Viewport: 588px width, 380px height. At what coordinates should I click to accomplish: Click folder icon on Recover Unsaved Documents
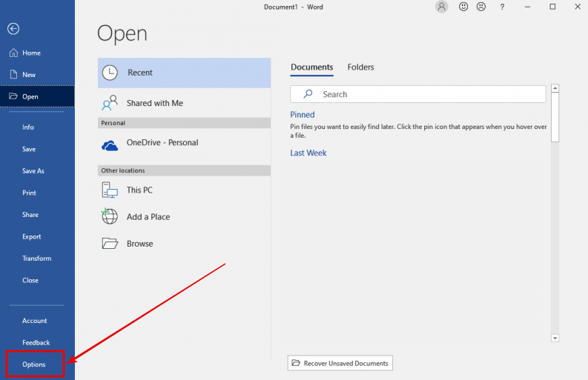[296, 363]
